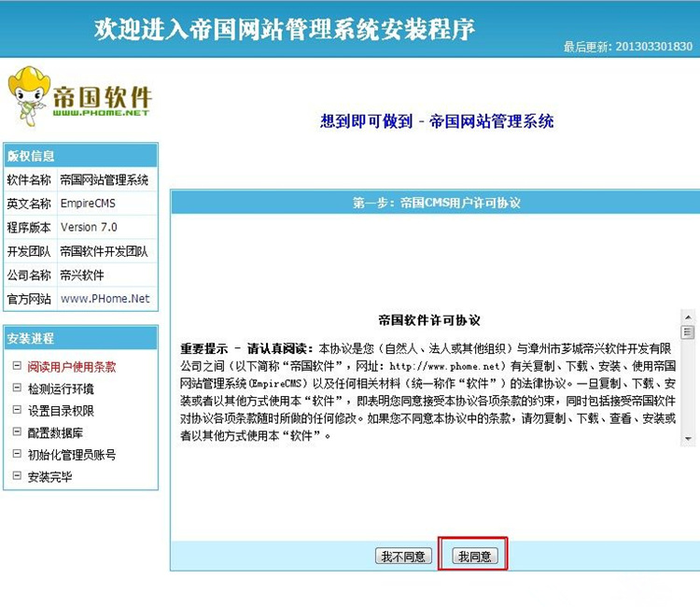Click the square icon beside 安装完毕
This screenshot has height=607, width=700.
[x=17, y=476]
